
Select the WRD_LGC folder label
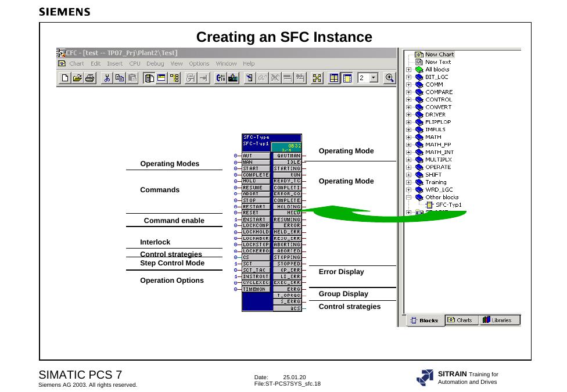pyautogui.click(x=439, y=189)
